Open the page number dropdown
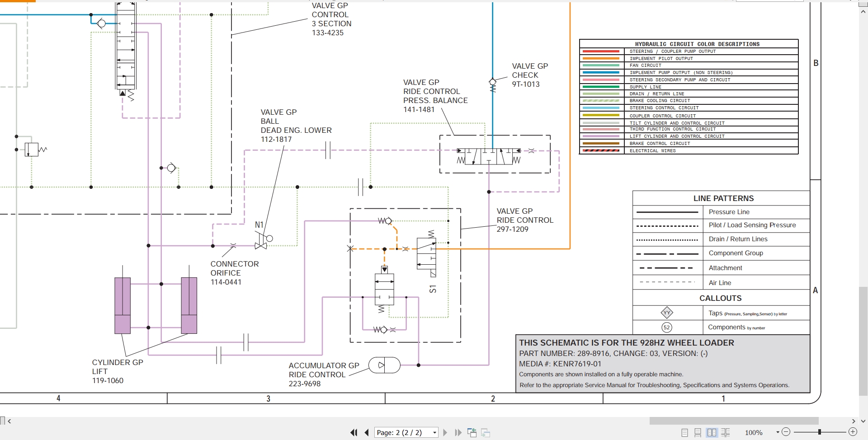The width and height of the screenshot is (868, 440). click(x=434, y=433)
